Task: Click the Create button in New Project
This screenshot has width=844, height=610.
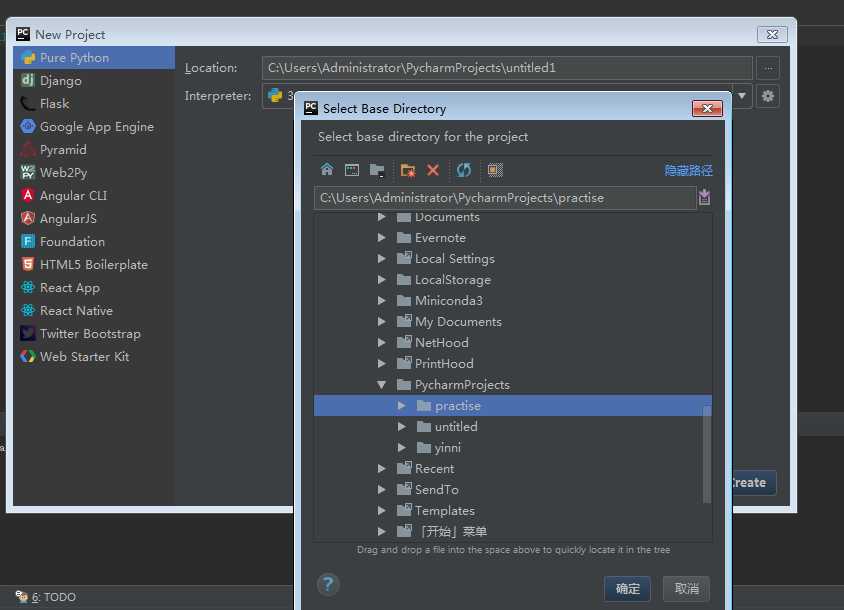Action: click(x=753, y=482)
